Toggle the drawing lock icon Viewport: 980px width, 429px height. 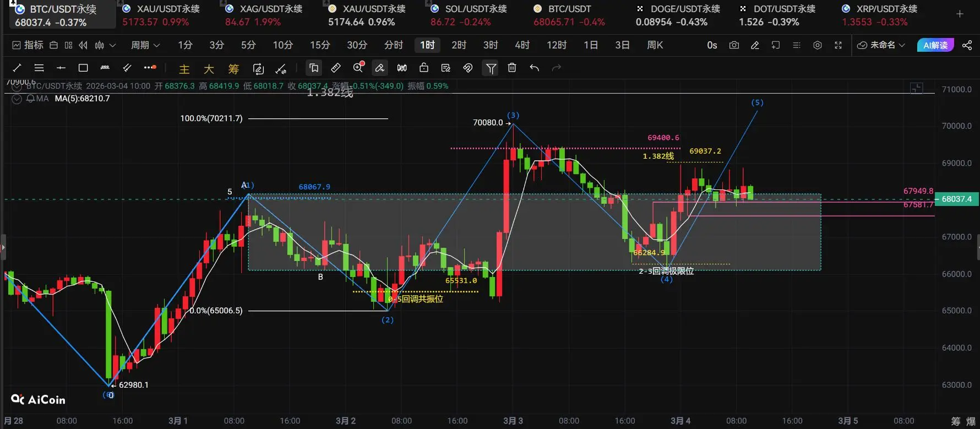click(424, 68)
